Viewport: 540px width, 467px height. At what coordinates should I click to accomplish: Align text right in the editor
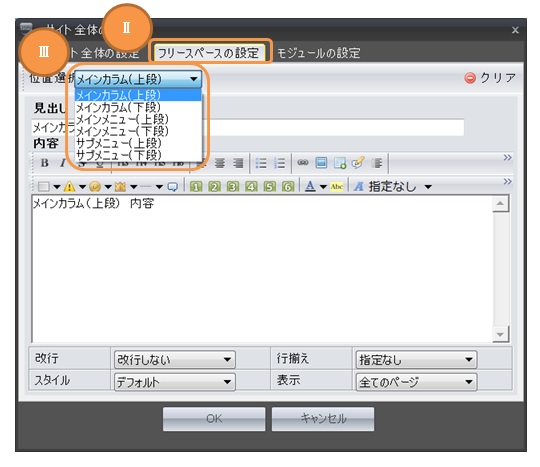click(238, 163)
